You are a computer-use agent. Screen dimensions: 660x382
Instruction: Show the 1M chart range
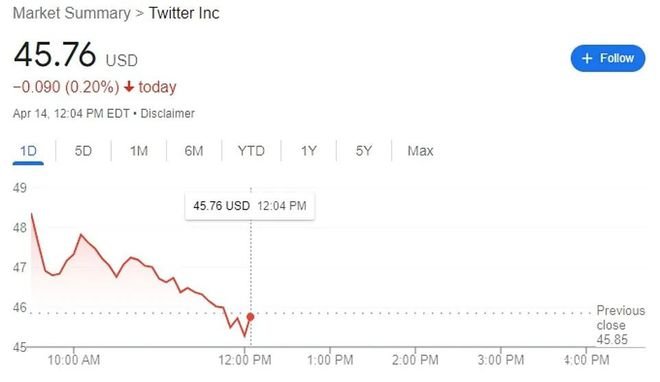coord(138,151)
